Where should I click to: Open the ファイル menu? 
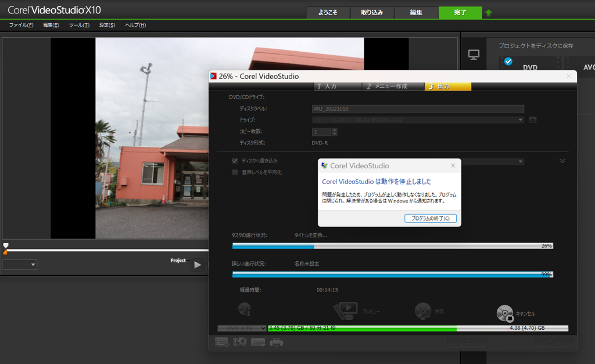(x=21, y=25)
